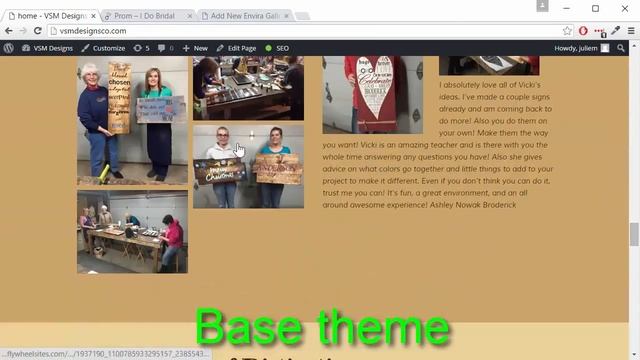Click the page icon beside the URL
This screenshot has height=360, width=640.
click(53, 31)
